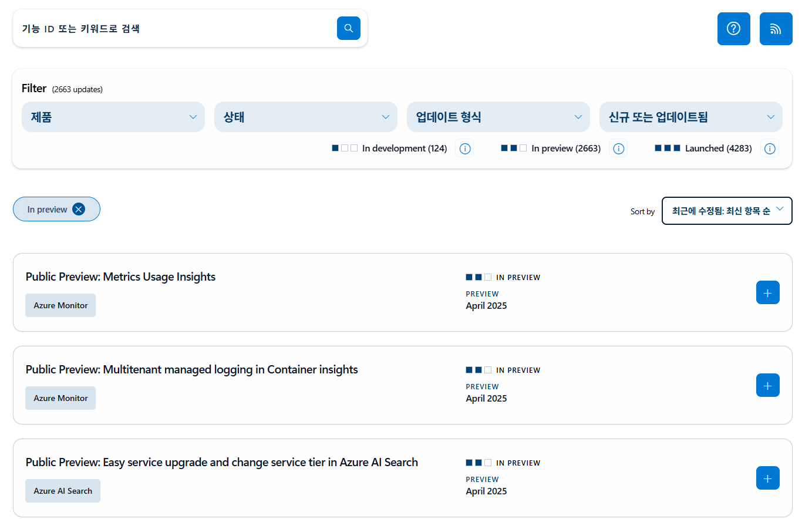The width and height of the screenshot is (812, 519).
Task: Click info icon next to In preview
Action: tap(618, 149)
